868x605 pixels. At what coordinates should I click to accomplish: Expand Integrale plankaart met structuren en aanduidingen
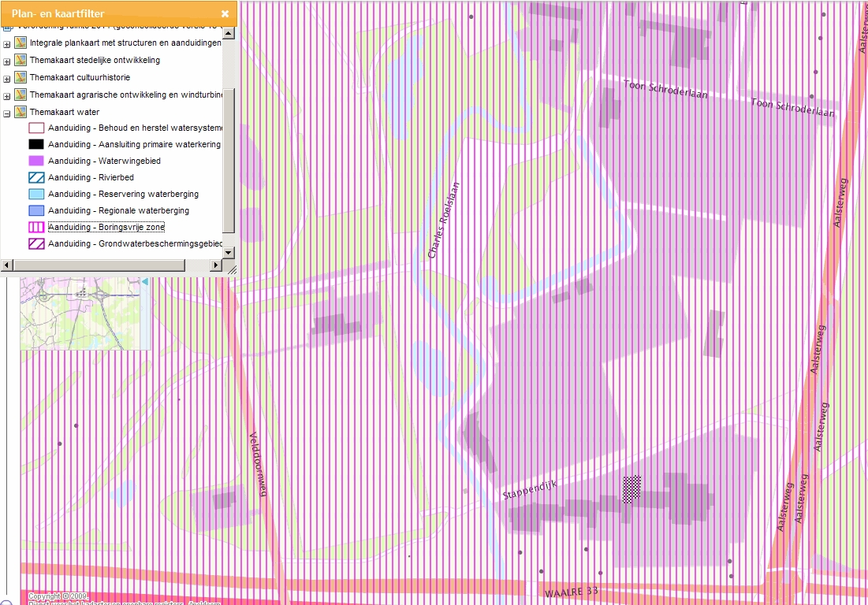pyautogui.click(x=6, y=44)
